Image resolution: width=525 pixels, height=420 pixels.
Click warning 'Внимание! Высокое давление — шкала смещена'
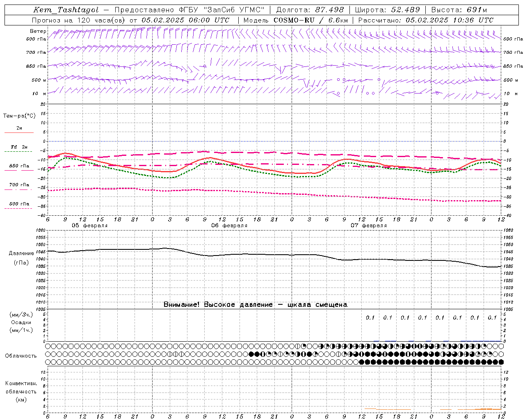pyautogui.click(x=255, y=305)
